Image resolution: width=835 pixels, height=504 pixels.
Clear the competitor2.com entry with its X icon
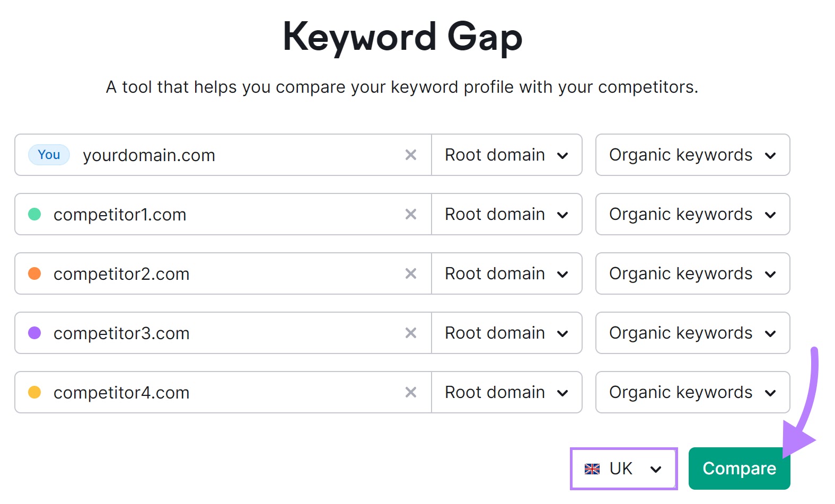point(411,273)
